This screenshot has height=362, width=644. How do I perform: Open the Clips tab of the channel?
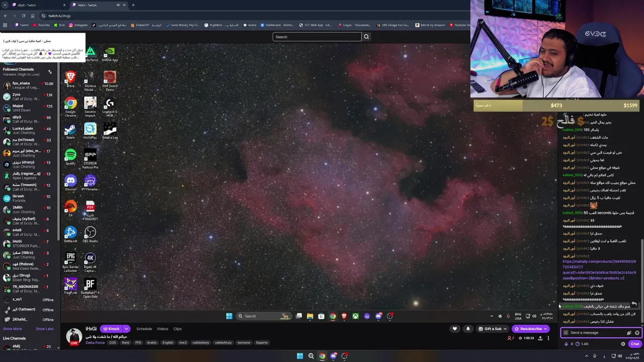(x=177, y=329)
